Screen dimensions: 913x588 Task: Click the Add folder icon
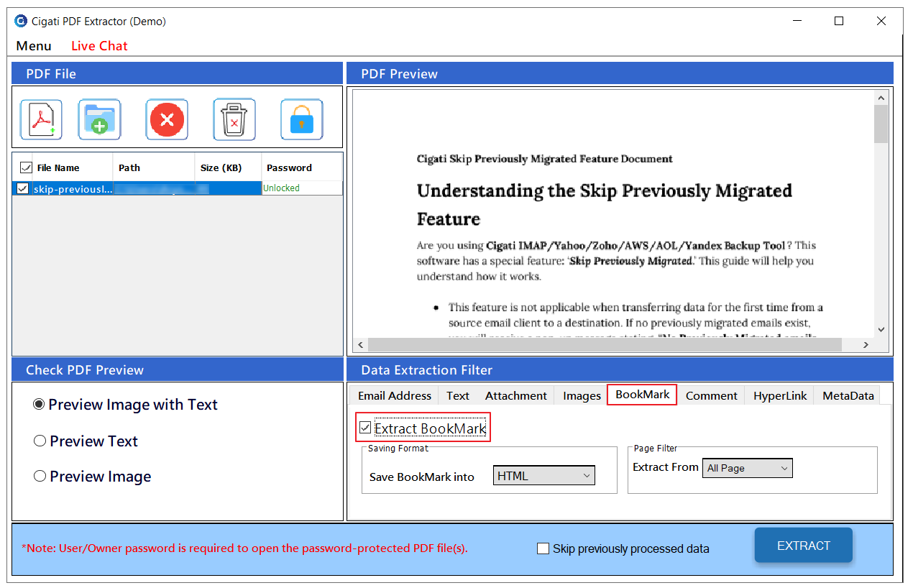tap(99, 119)
